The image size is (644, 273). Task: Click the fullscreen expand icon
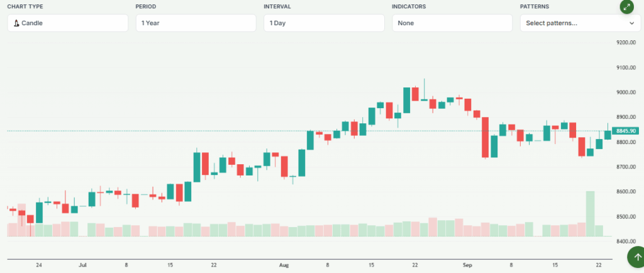pyautogui.click(x=626, y=7)
